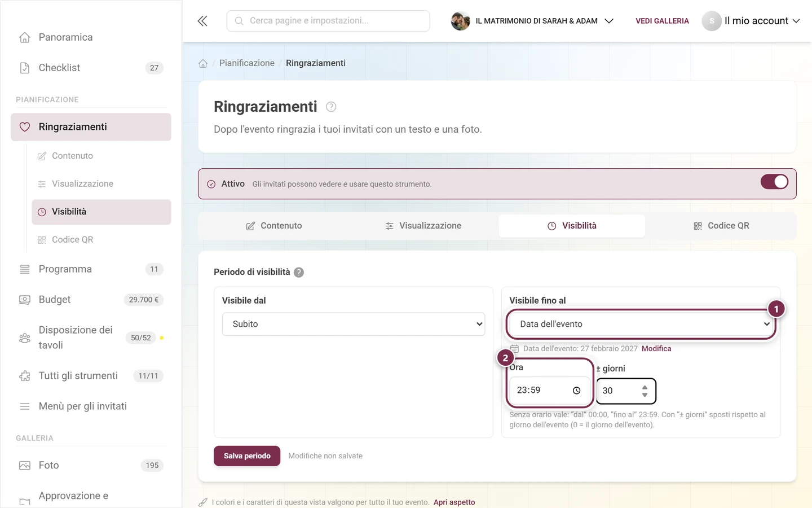Click the Budget banknote icon in sidebar
812x508 pixels.
tap(25, 300)
